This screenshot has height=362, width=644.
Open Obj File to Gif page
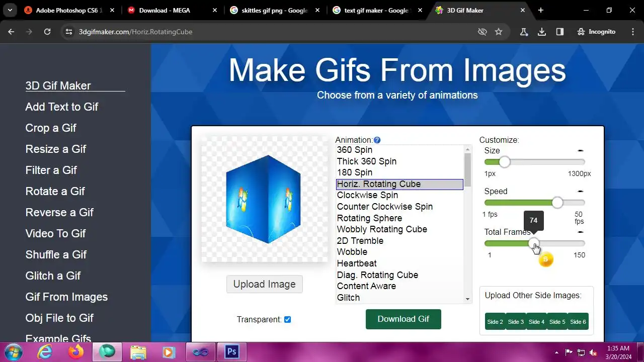59,318
